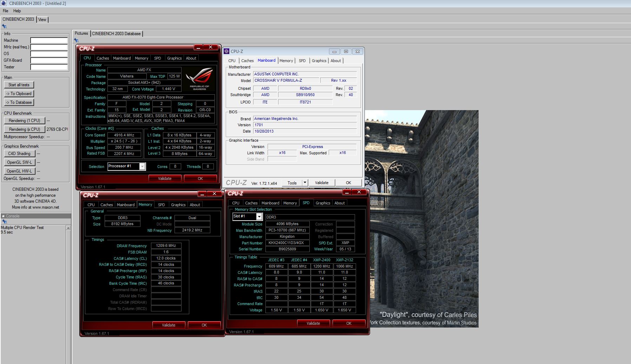This screenshot has width=631, height=364.
Task: Switch to the View tab in CINEBENCH
Action: pos(42,20)
